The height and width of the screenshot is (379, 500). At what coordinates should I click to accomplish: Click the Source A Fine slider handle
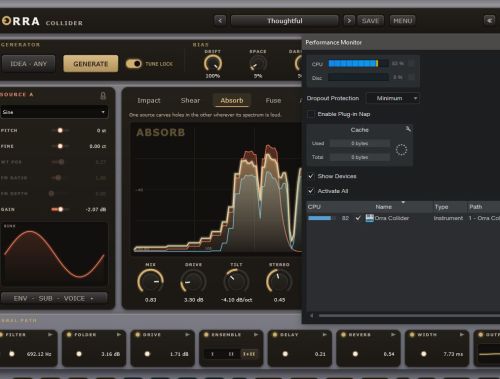coord(60,146)
